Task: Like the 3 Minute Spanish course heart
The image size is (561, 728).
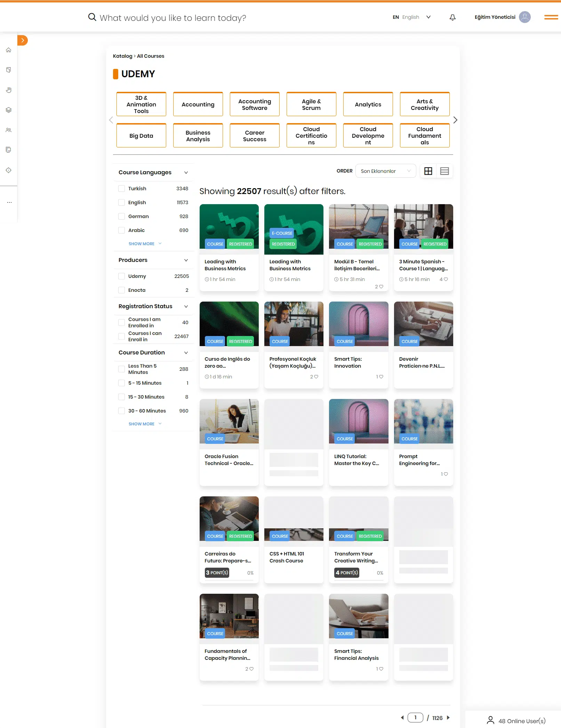Action: (446, 279)
